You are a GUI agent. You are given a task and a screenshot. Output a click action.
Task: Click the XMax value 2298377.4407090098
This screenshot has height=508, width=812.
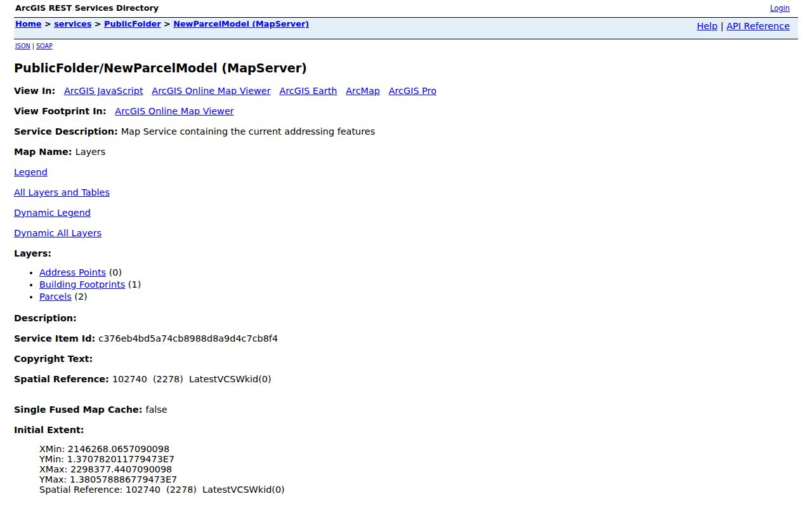pyautogui.click(x=121, y=469)
